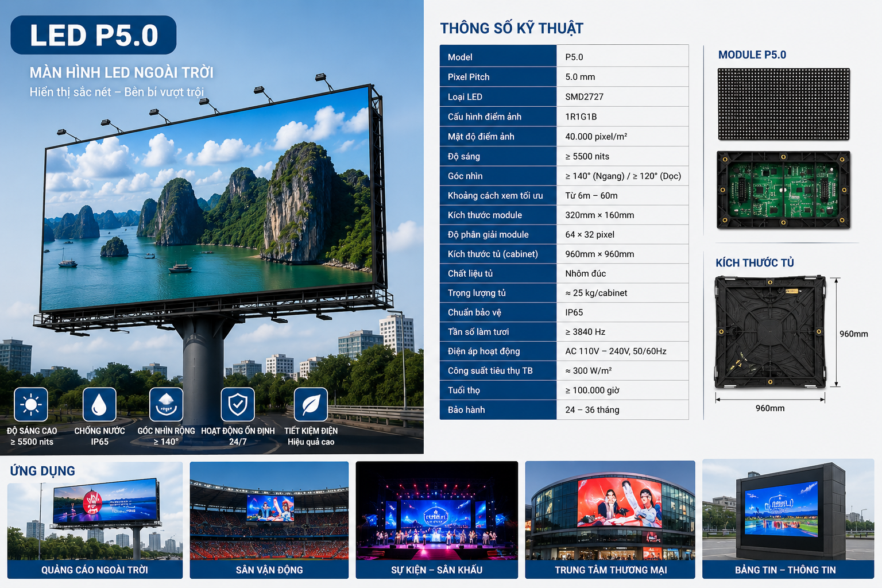The image size is (882, 588).
Task: Select the Chuẩn bảo vệ IP65 value
Action: pyautogui.click(x=574, y=312)
